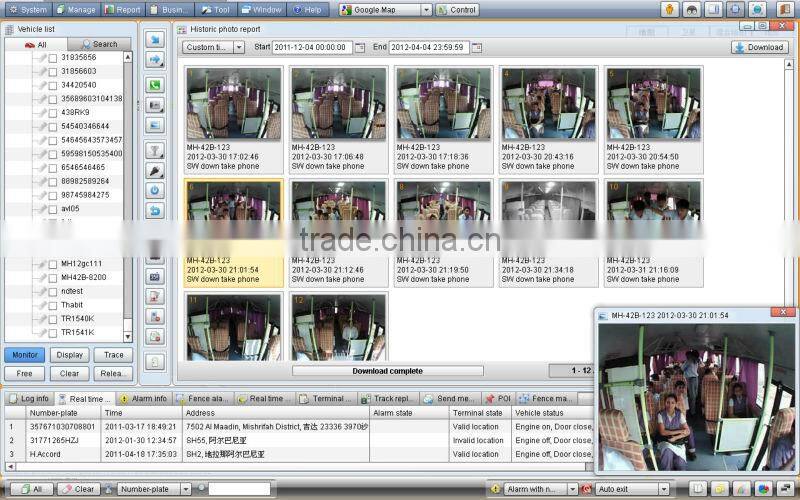This screenshot has width=800, height=500.
Task: Click the red alarm bell icon in status bar
Action: coord(586,489)
